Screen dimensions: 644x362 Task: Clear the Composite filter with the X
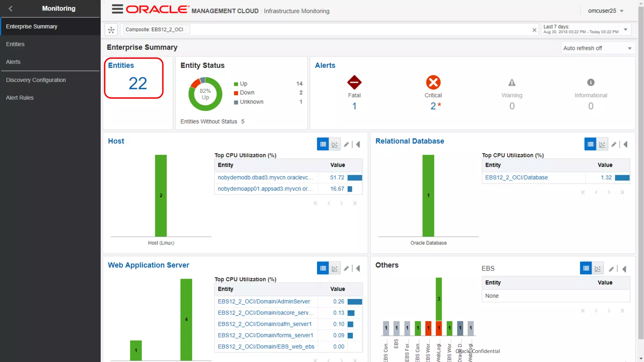[534, 30]
